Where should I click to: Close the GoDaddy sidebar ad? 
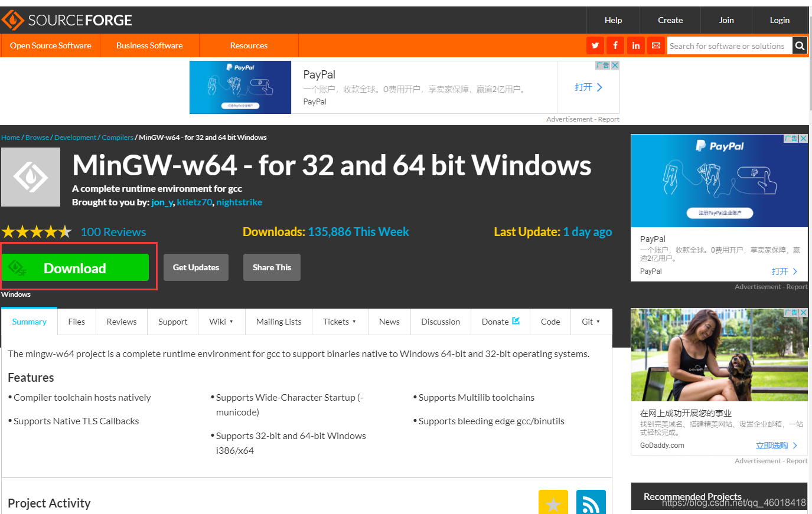coord(803,312)
